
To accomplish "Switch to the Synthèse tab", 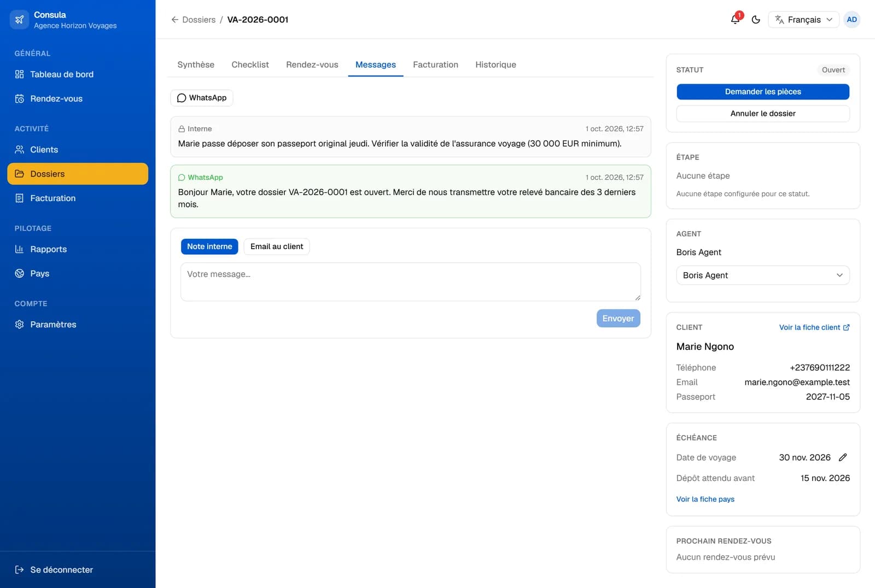I will click(x=196, y=64).
